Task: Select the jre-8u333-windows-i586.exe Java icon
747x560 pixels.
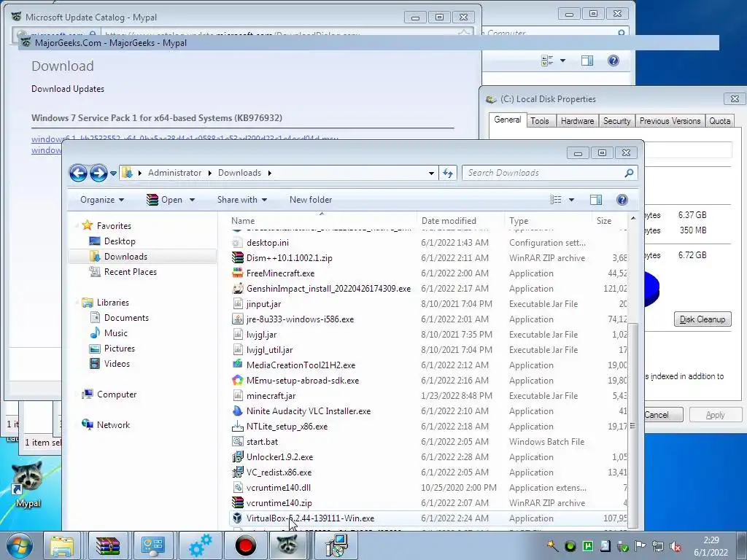Action: tap(238, 319)
